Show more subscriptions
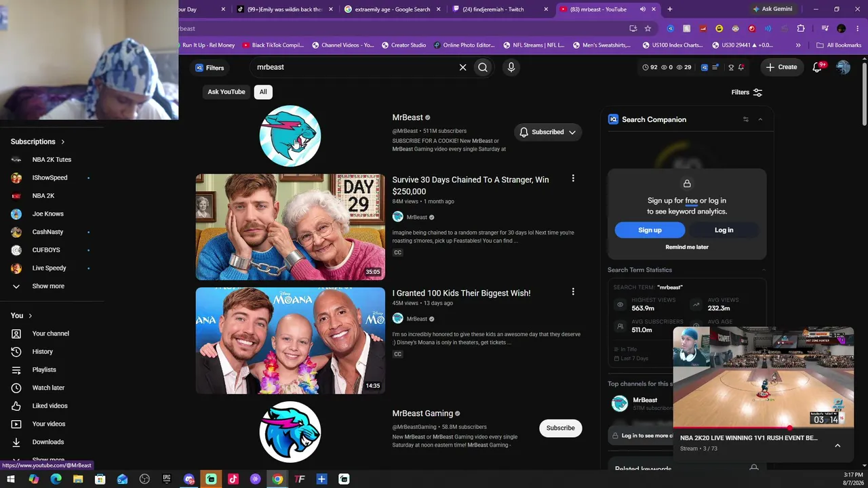Viewport: 868px width, 488px height. [x=48, y=286]
